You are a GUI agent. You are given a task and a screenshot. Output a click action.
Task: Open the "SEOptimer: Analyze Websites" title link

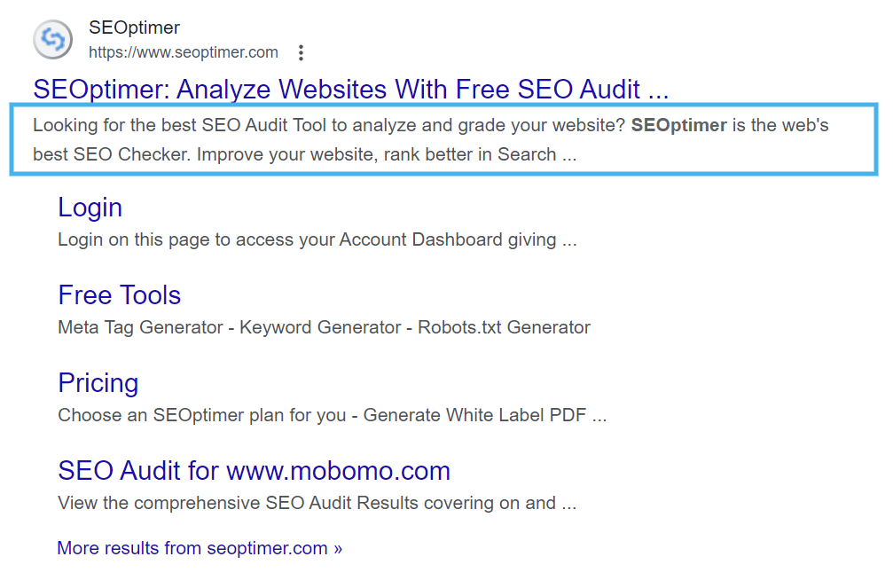350,90
